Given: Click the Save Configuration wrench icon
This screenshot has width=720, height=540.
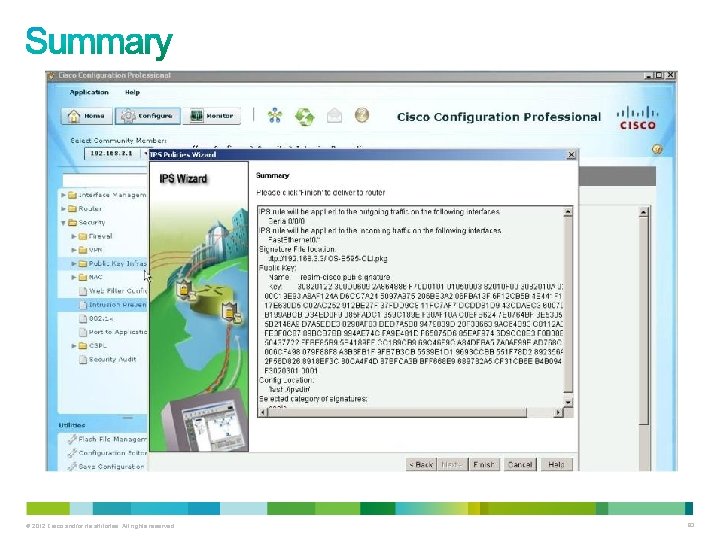Looking at the screenshot, I should tap(72, 467).
